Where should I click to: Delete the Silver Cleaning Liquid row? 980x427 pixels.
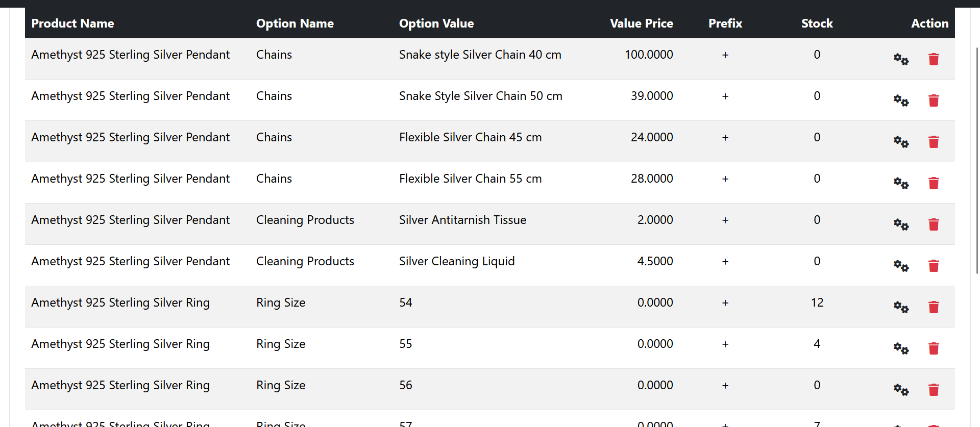click(x=934, y=266)
